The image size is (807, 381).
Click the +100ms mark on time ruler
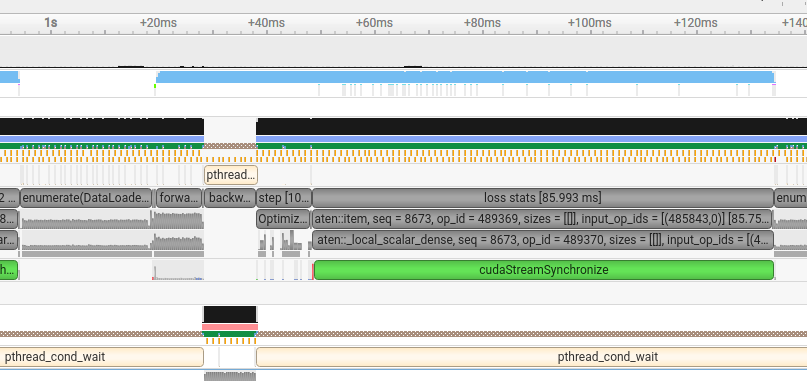(590, 23)
